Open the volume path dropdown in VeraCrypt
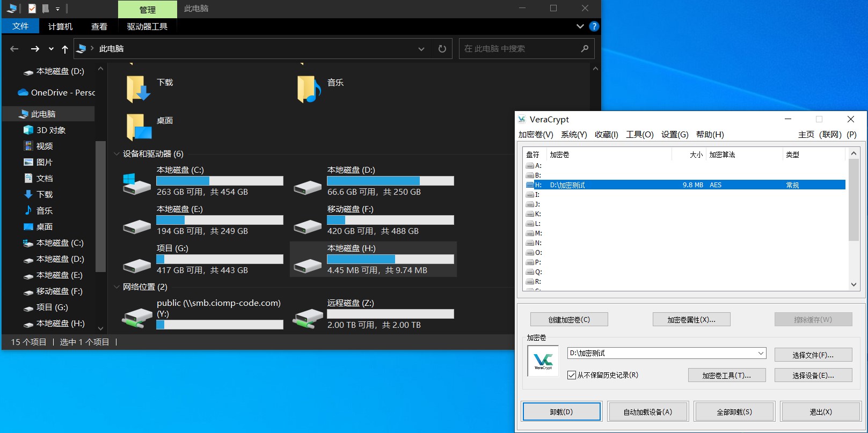The height and width of the screenshot is (433, 868). (761, 353)
